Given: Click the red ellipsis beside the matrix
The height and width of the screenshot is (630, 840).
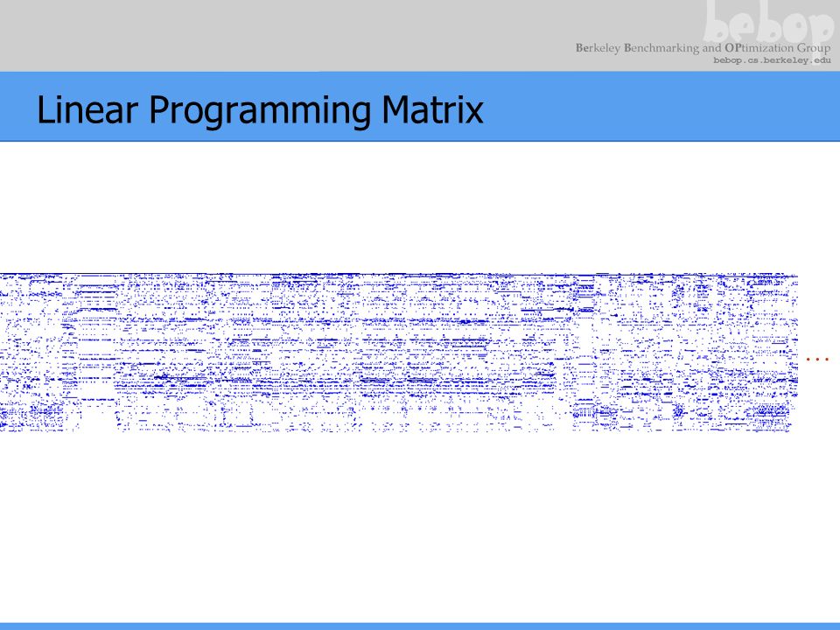Looking at the screenshot, I should [x=817, y=359].
